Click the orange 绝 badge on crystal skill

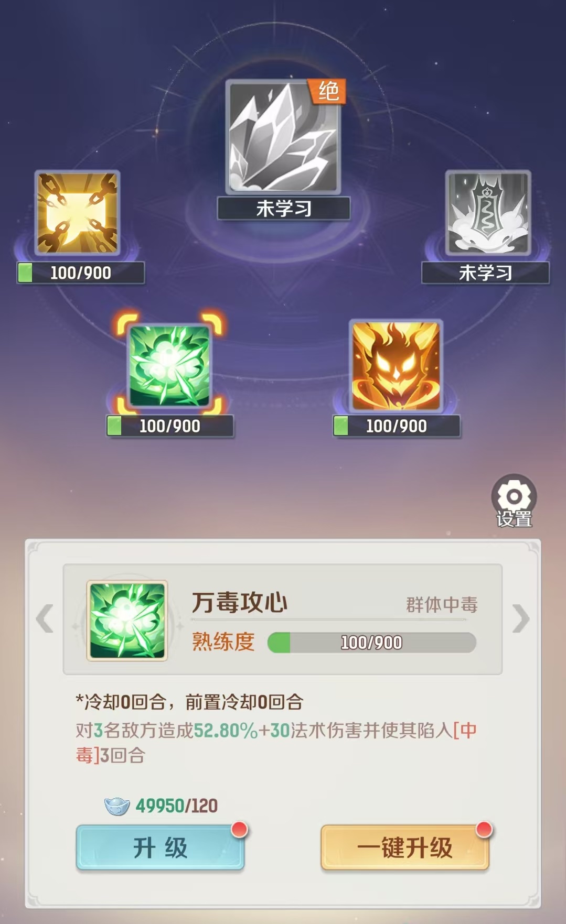pyautogui.click(x=327, y=91)
